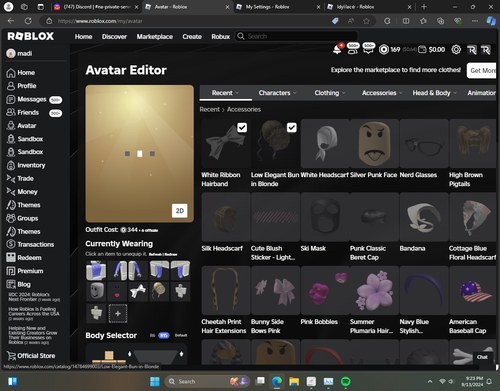
Task: Switch to the Discord browser tab
Action: coord(96,7)
